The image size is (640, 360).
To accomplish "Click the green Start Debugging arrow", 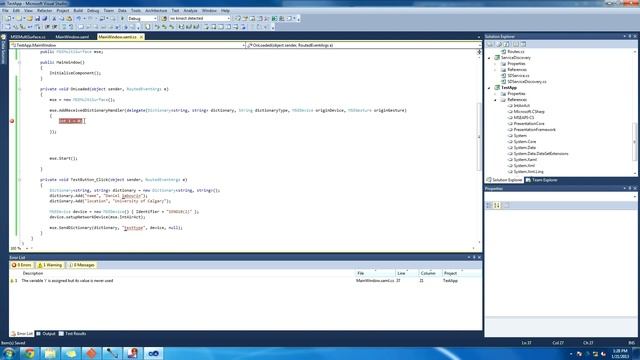I will 122,18.
